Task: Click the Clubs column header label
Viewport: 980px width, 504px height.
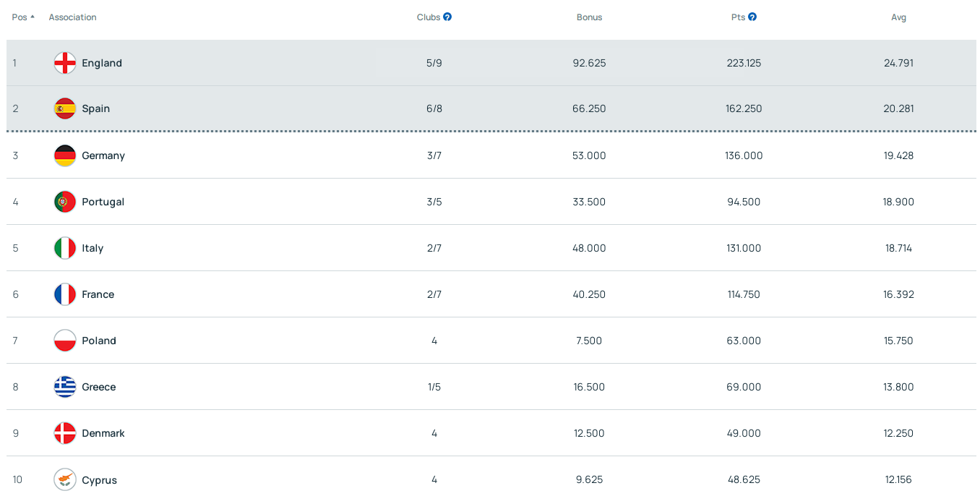Action: click(428, 17)
